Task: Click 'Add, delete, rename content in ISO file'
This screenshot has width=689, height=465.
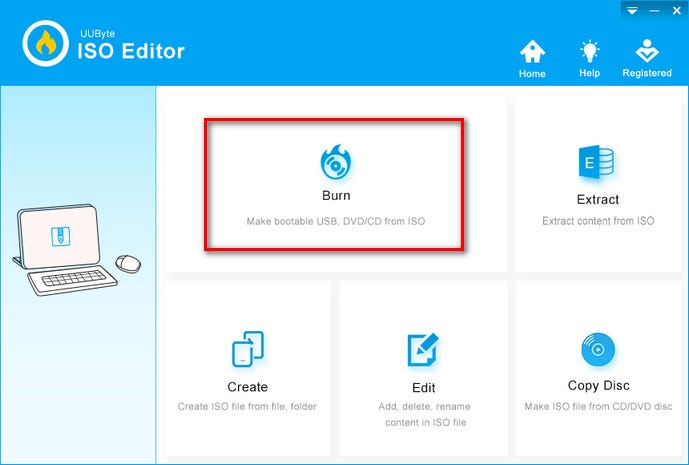Action: tap(424, 414)
